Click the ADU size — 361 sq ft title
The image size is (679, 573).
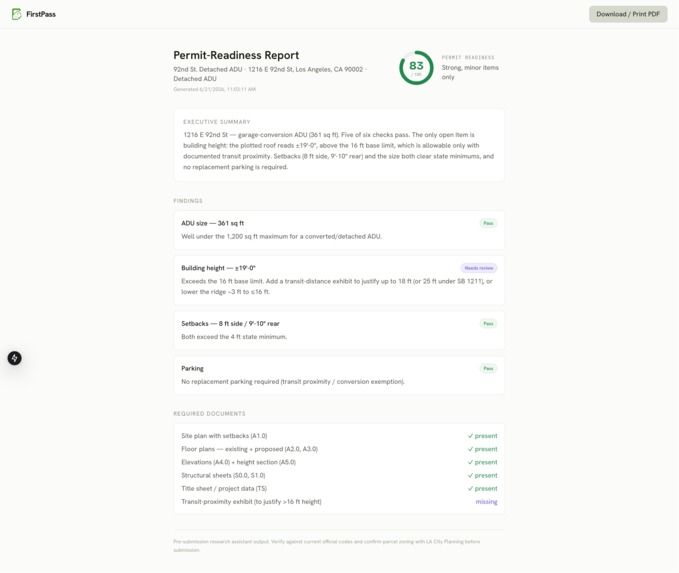point(213,223)
